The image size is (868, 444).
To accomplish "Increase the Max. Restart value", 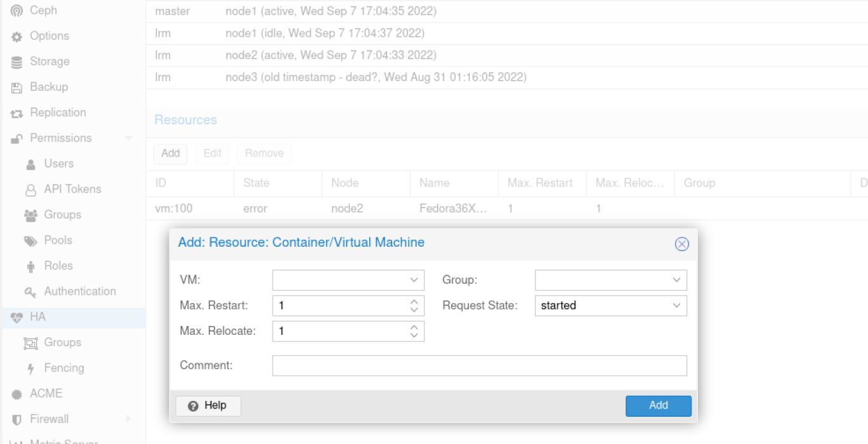I will click(414, 302).
